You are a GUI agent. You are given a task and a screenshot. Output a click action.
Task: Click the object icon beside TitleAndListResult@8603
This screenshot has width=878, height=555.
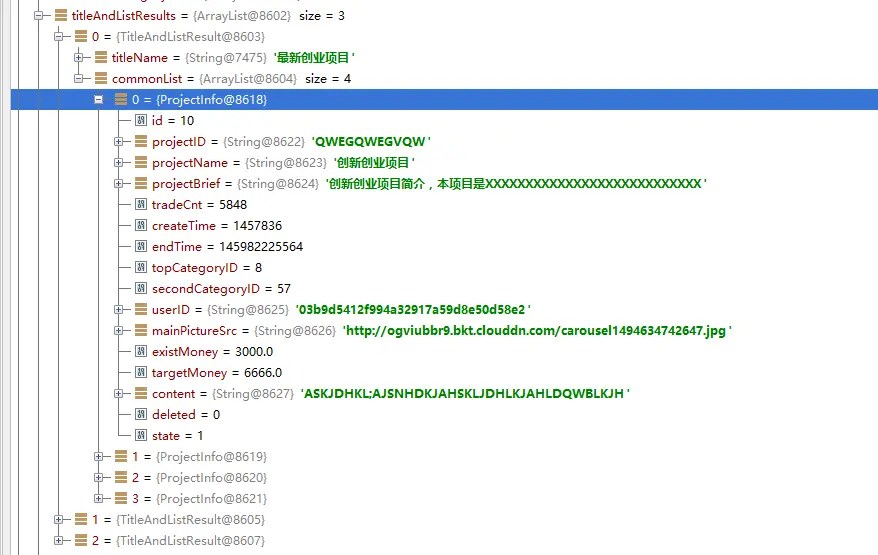pos(81,36)
